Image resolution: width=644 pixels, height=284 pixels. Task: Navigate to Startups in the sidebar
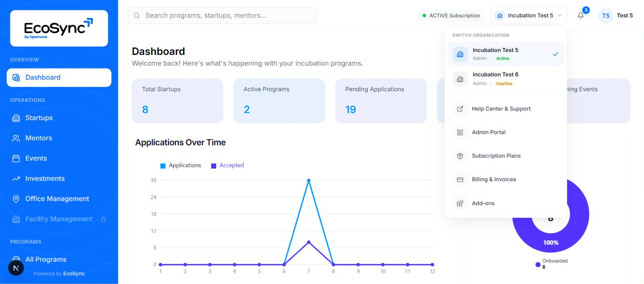pyautogui.click(x=59, y=118)
